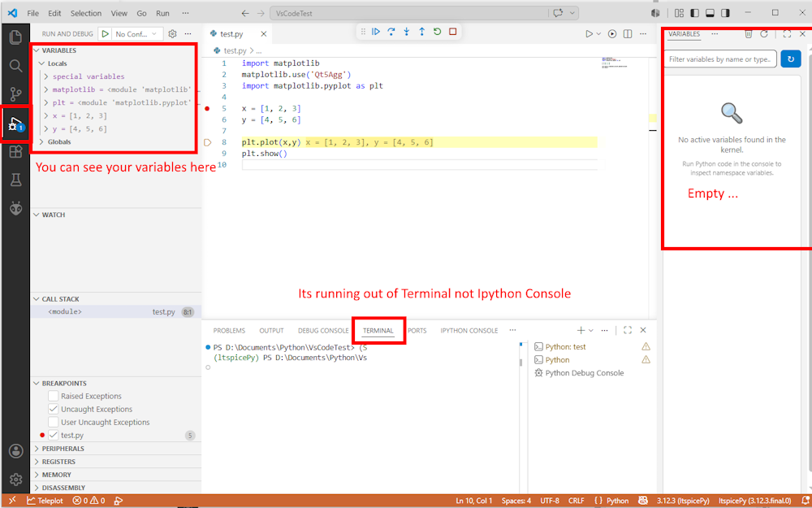
Task: Switch to the DEBUG CONSOLE tab
Action: pos(323,330)
